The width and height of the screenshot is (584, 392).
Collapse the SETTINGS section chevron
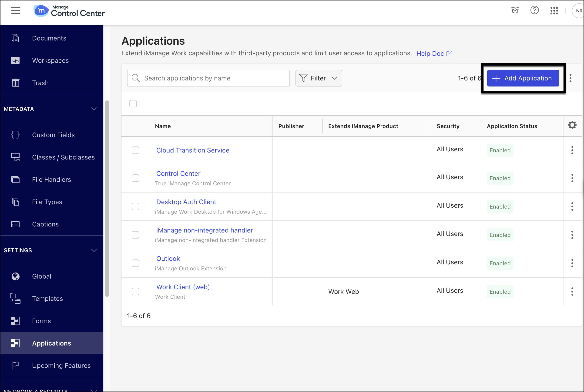94,250
